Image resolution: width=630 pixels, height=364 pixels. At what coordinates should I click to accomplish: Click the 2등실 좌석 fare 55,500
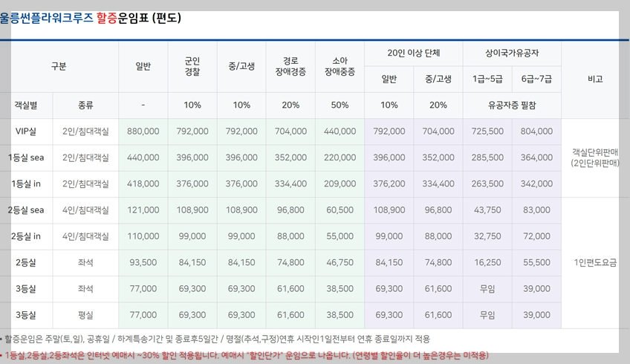coord(536,262)
